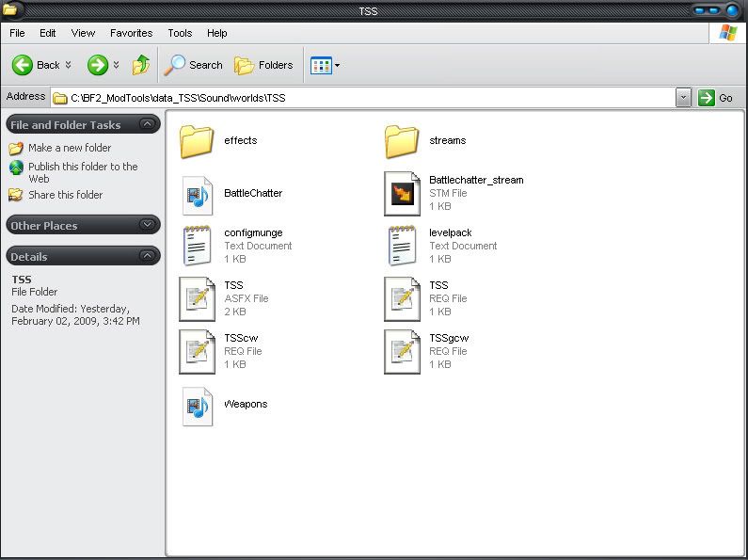Open the Views dropdown arrow
This screenshot has width=748, height=560.
point(337,65)
